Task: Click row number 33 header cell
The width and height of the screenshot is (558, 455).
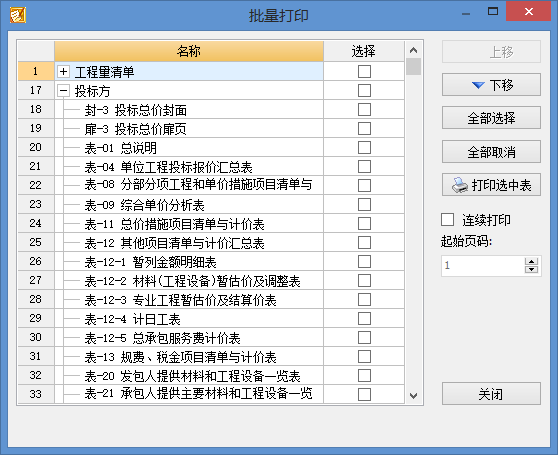Action: point(36,394)
